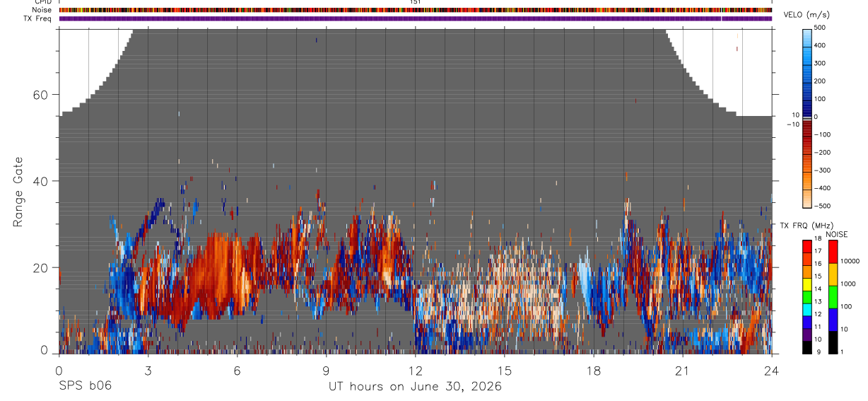Click the Range Gate axis title

tap(18, 192)
